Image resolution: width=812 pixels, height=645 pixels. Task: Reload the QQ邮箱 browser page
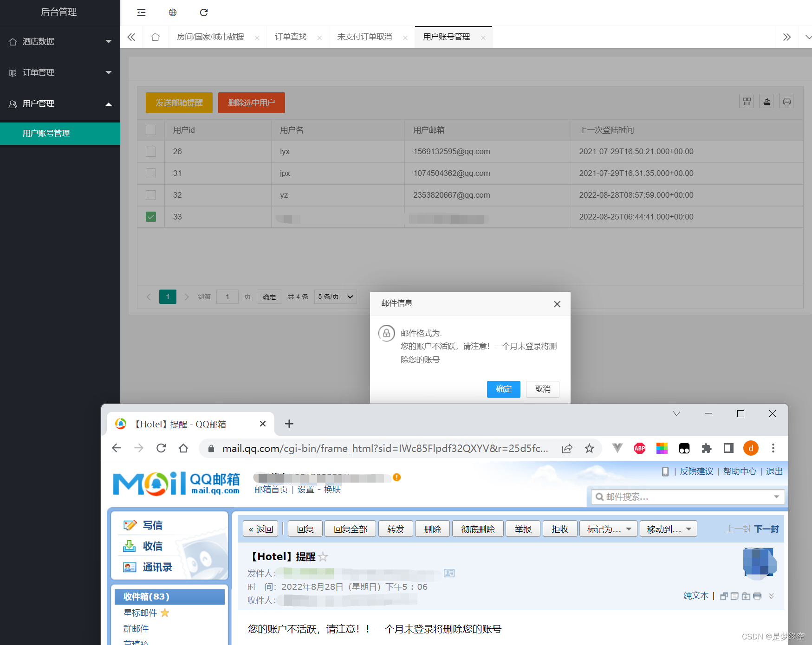point(161,448)
